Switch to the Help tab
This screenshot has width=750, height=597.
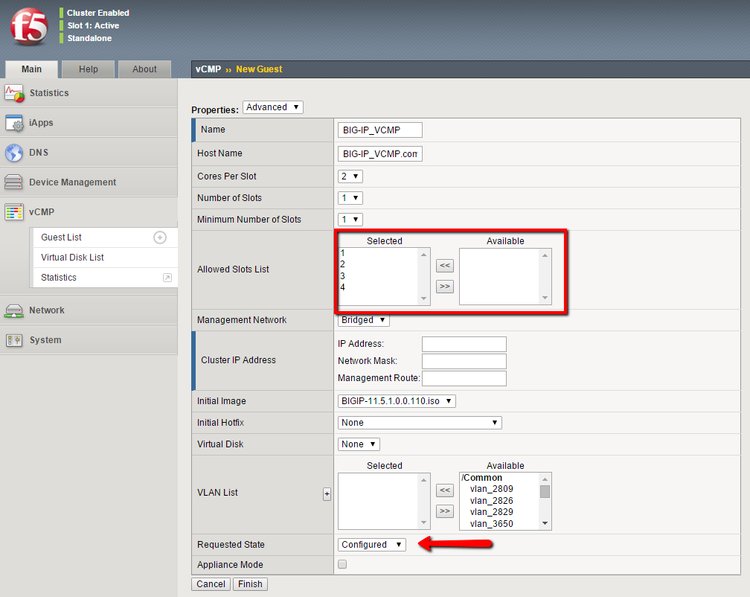[88, 69]
